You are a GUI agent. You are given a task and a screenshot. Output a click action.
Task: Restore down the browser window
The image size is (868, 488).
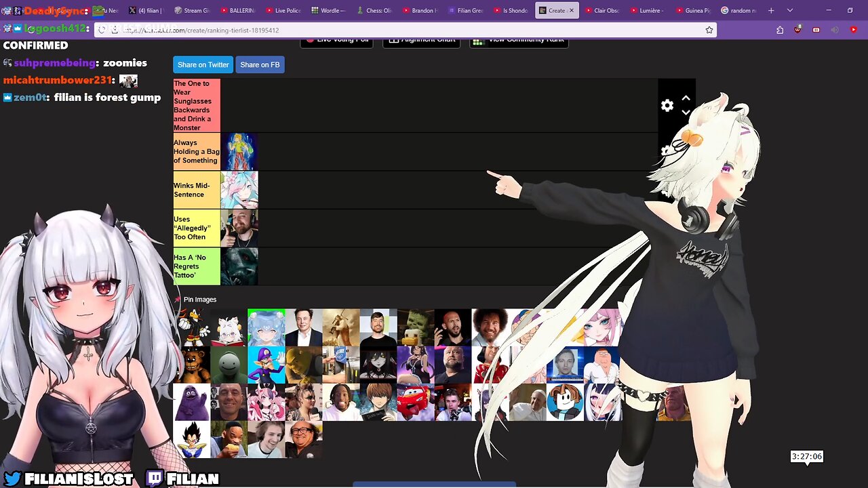pos(850,10)
